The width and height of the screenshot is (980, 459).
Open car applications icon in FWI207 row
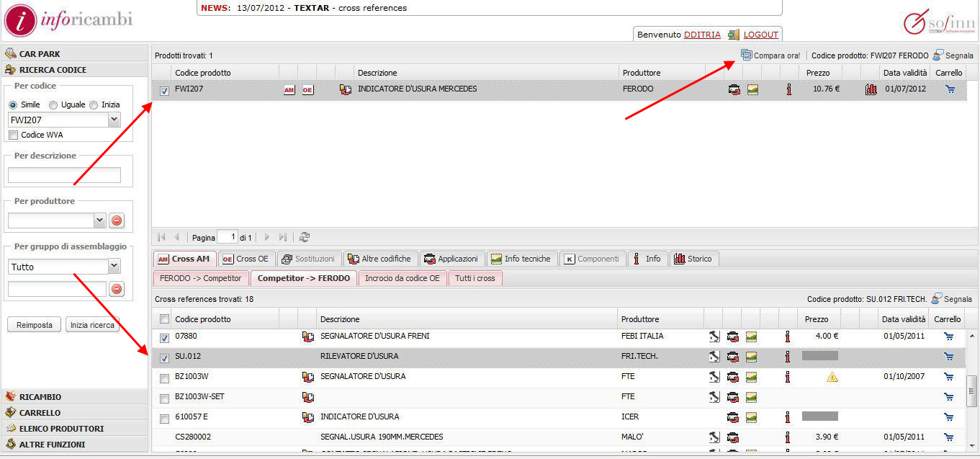pyautogui.click(x=734, y=90)
